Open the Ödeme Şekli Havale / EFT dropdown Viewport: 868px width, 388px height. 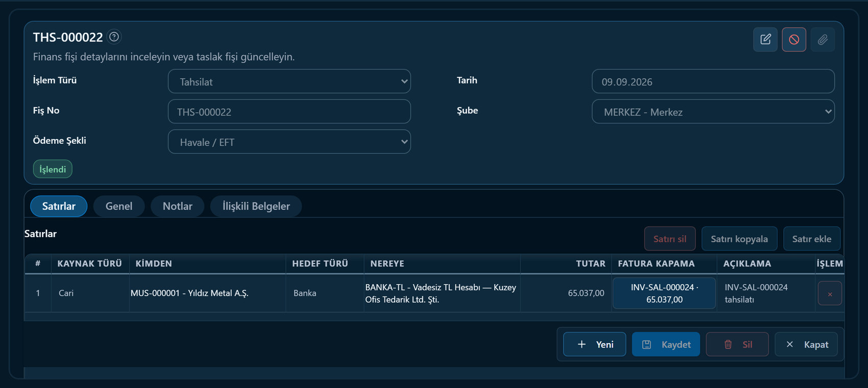[x=289, y=142]
